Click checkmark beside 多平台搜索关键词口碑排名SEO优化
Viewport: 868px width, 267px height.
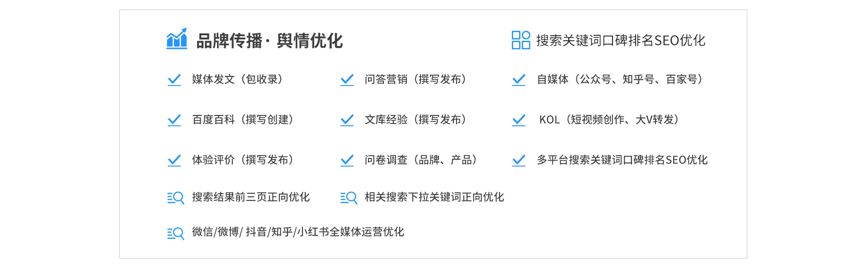(x=519, y=160)
